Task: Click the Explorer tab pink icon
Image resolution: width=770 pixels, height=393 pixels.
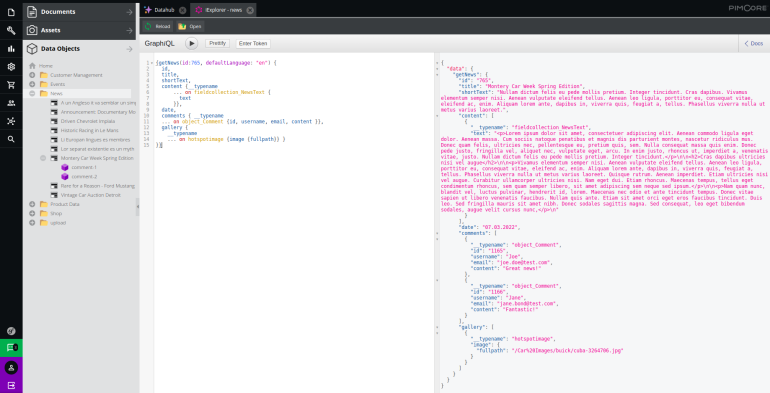Action: (x=198, y=10)
